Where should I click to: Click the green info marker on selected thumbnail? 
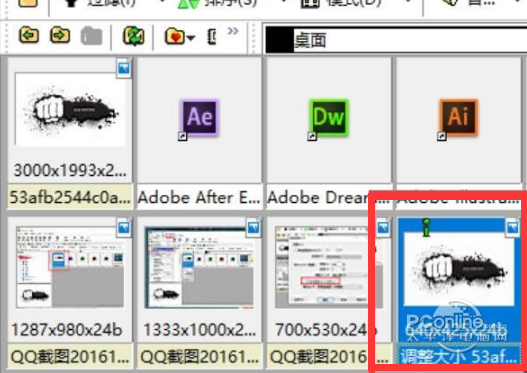pos(426,228)
